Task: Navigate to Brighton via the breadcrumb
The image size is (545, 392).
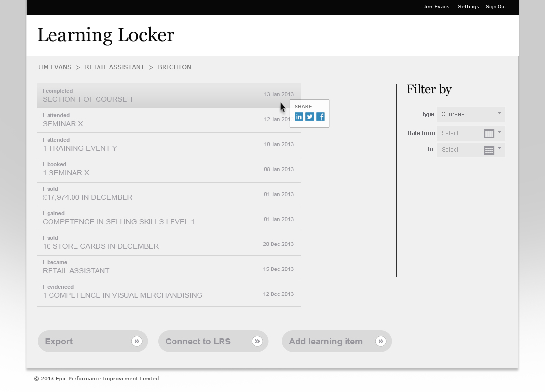Action: tap(174, 67)
